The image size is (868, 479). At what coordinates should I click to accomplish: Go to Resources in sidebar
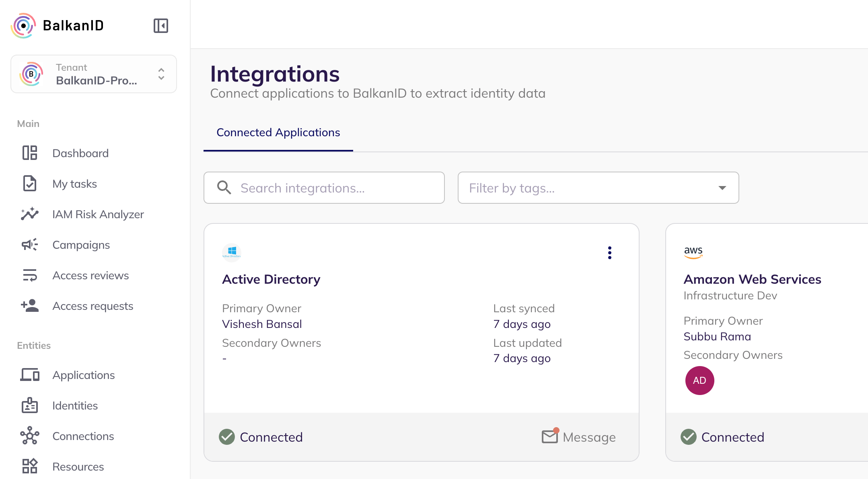point(78,467)
